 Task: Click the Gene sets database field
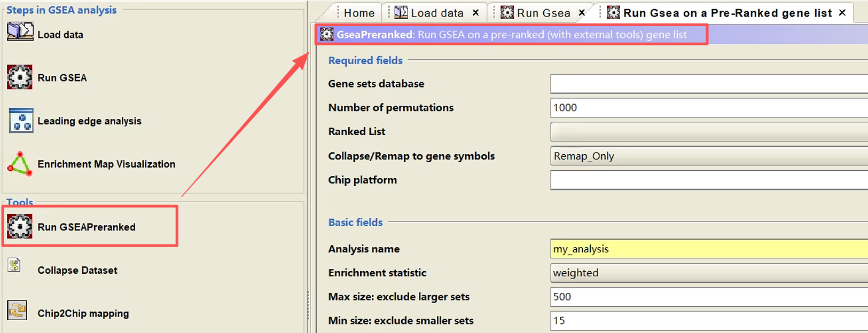tap(709, 84)
